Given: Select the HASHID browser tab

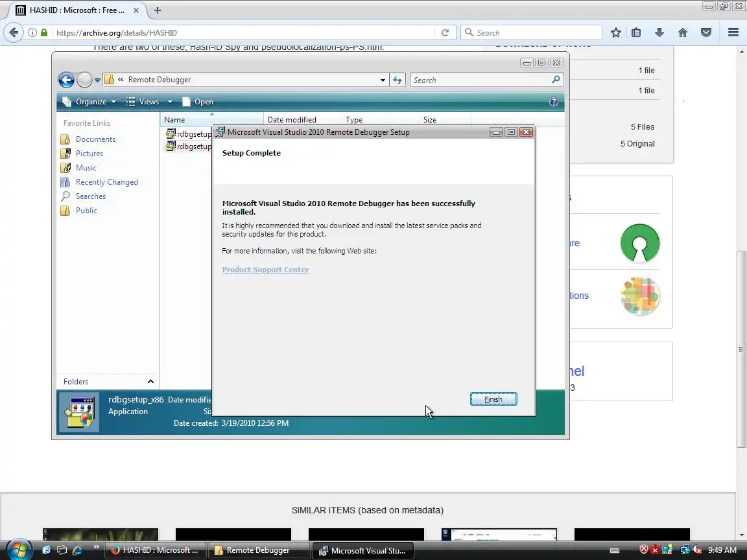Looking at the screenshot, I should [77, 10].
